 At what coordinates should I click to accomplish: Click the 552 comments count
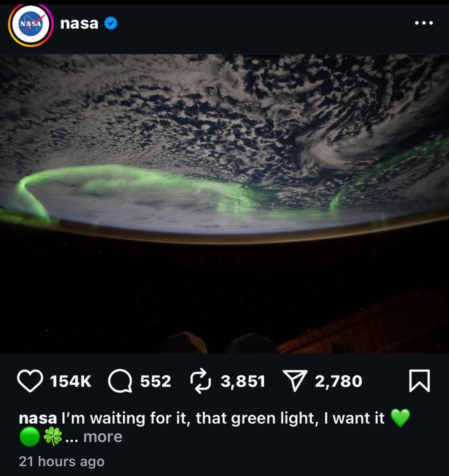tap(155, 381)
